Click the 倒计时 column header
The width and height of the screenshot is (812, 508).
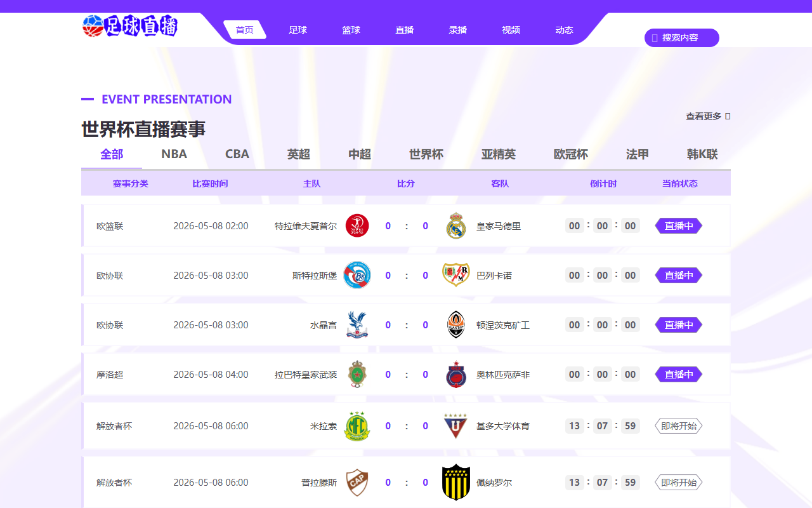(x=603, y=184)
